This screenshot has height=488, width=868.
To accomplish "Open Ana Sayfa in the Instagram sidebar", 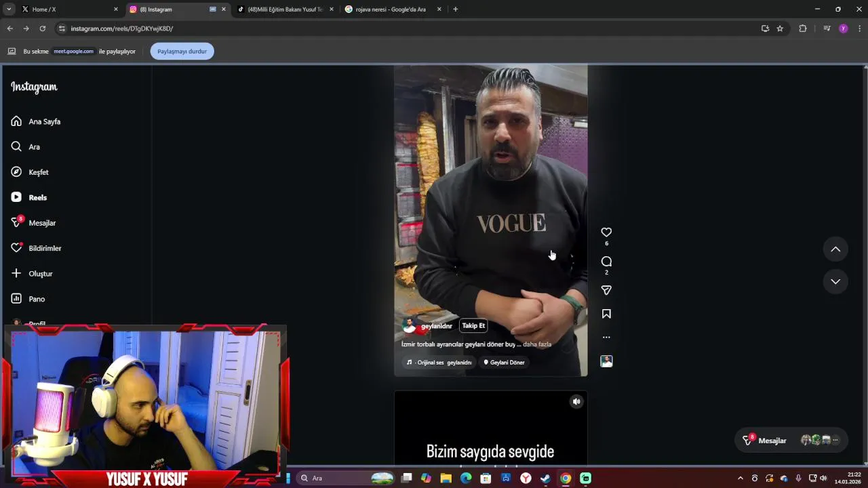I will (x=36, y=121).
